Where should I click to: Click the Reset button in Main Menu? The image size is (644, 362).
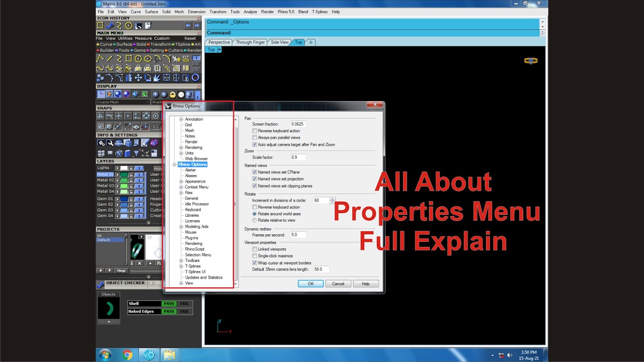[190, 38]
